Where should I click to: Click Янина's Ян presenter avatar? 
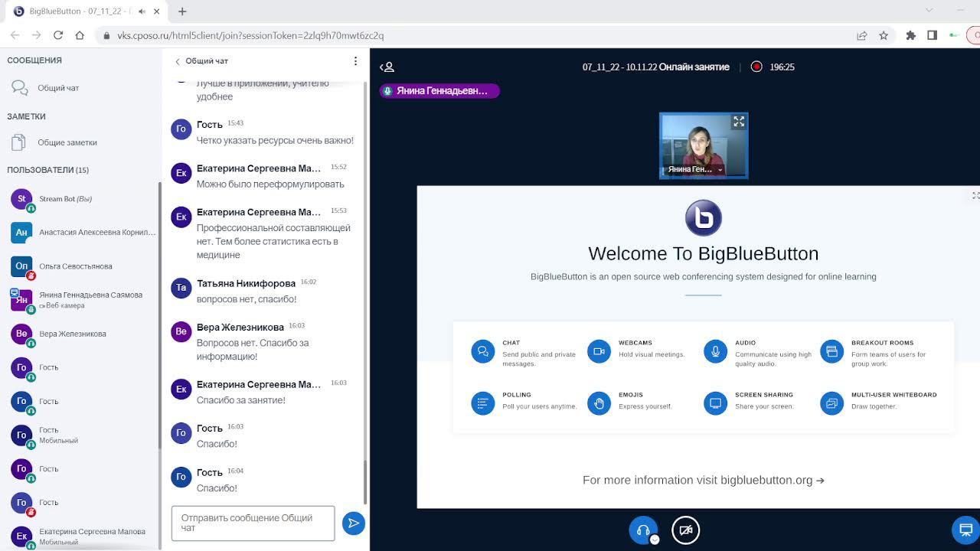21,300
